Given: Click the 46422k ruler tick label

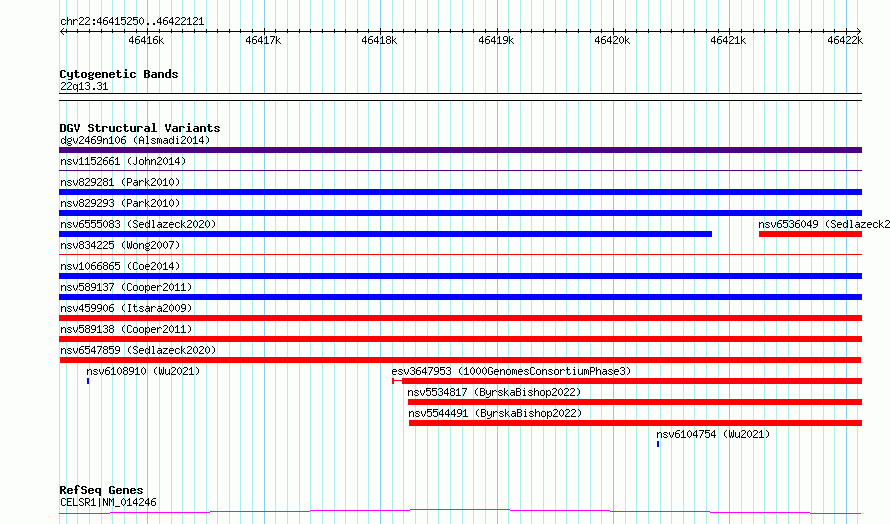Looking at the screenshot, I should pyautogui.click(x=845, y=40).
